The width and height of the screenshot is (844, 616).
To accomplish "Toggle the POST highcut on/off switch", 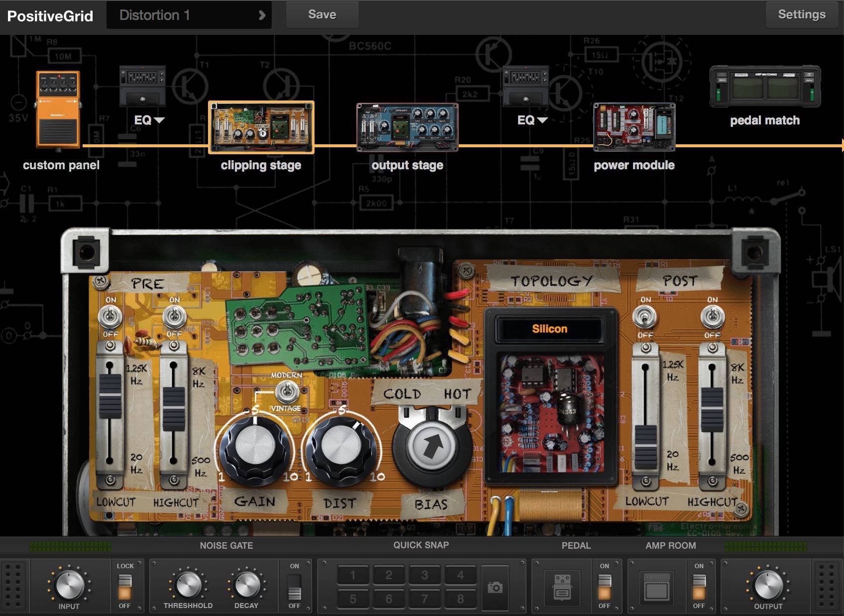I will (x=712, y=316).
